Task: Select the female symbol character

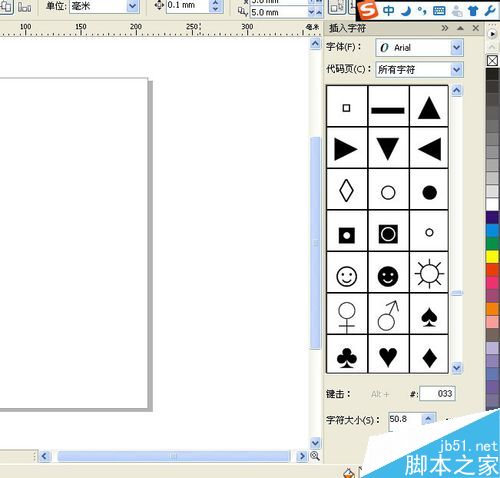Action: [x=347, y=314]
